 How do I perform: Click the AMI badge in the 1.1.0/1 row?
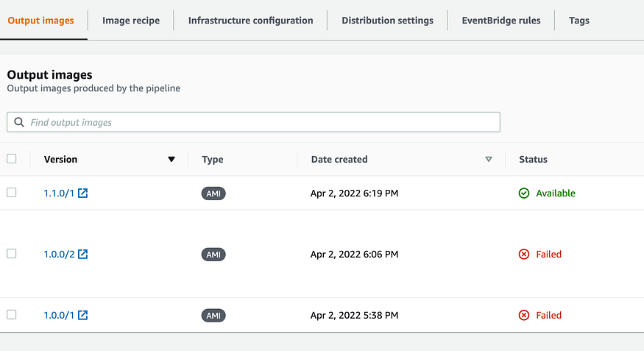213,194
